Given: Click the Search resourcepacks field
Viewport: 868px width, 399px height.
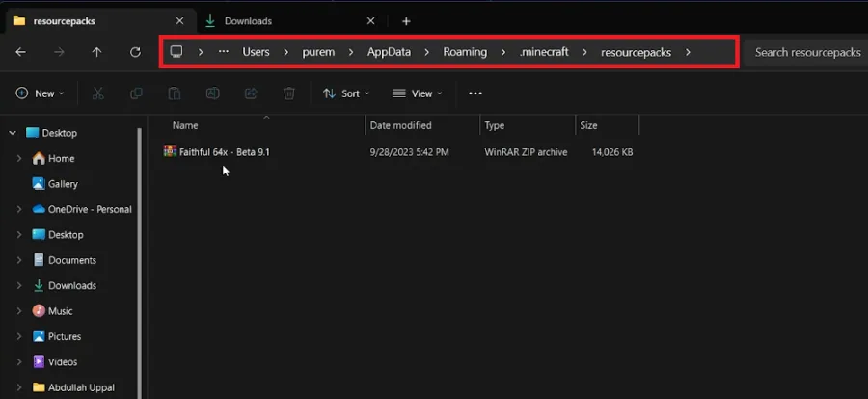Looking at the screenshot, I should (x=806, y=53).
